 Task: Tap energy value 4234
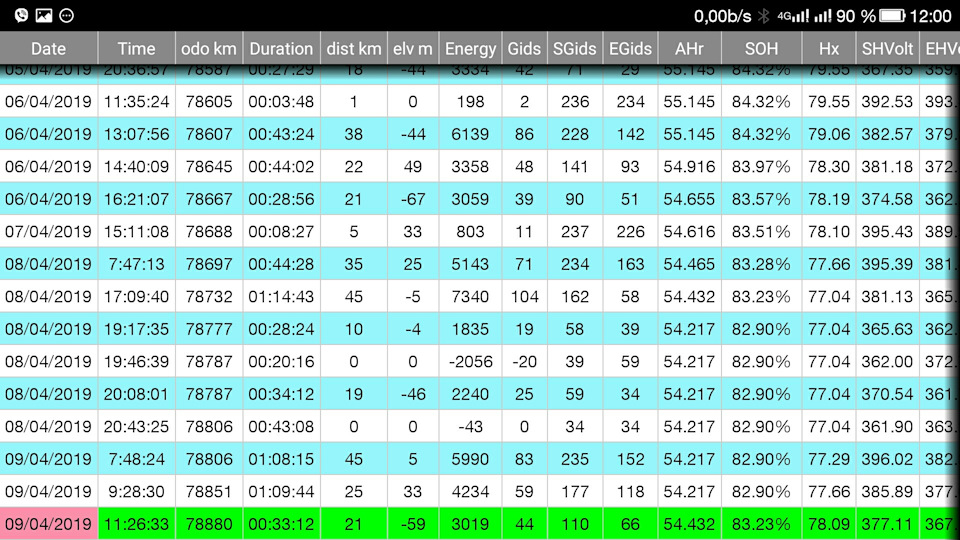(470, 491)
